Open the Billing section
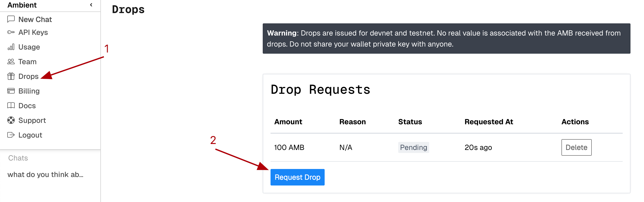644x202 pixels. click(29, 91)
